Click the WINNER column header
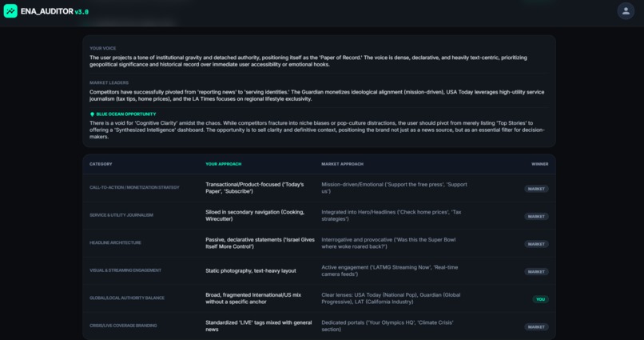The height and width of the screenshot is (340, 644). (539, 164)
